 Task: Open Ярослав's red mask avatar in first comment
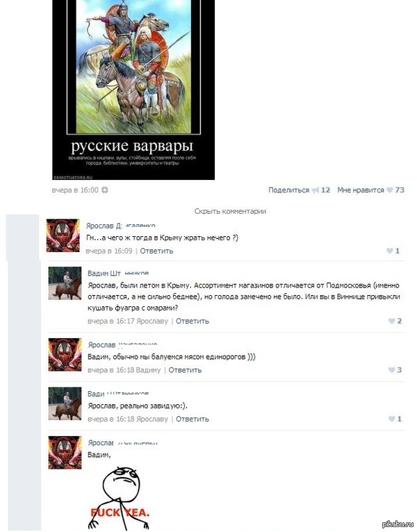(x=63, y=235)
